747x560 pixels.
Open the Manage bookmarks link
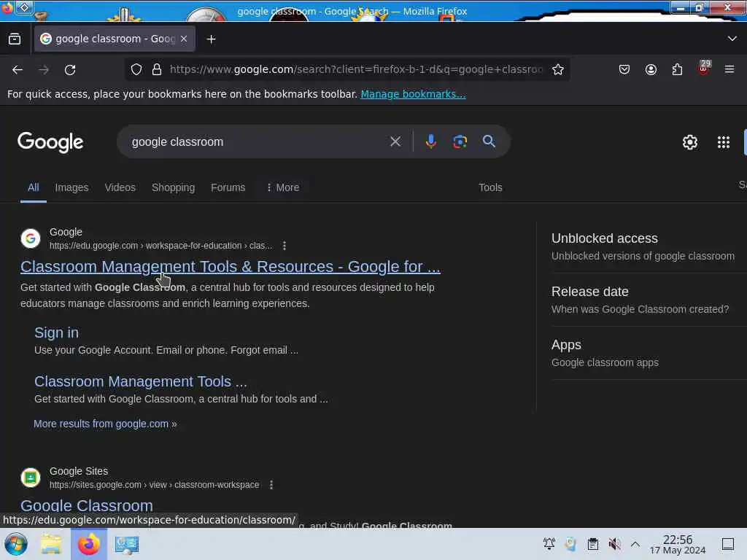(413, 94)
